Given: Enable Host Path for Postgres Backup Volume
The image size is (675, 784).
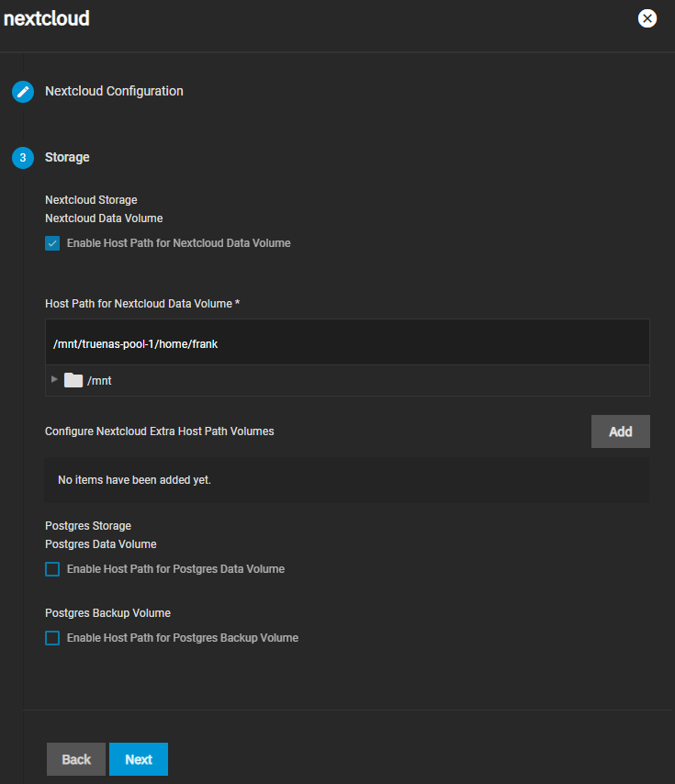Looking at the screenshot, I should [52, 638].
